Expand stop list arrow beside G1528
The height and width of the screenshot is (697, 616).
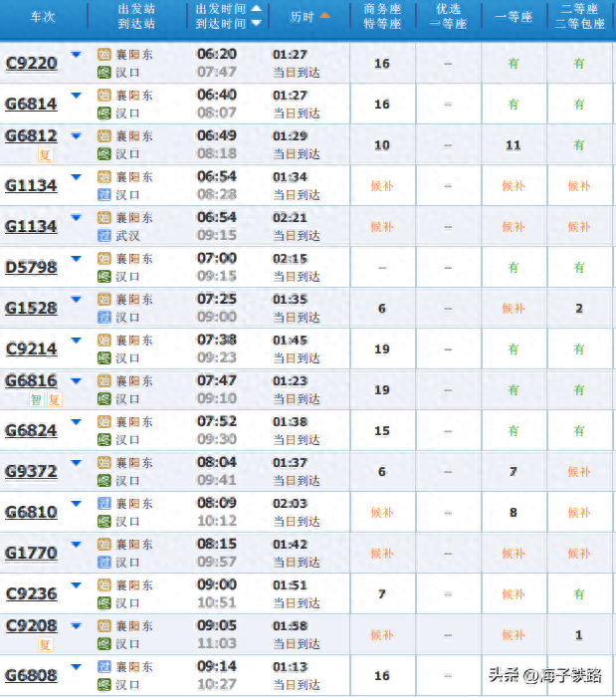(77, 300)
